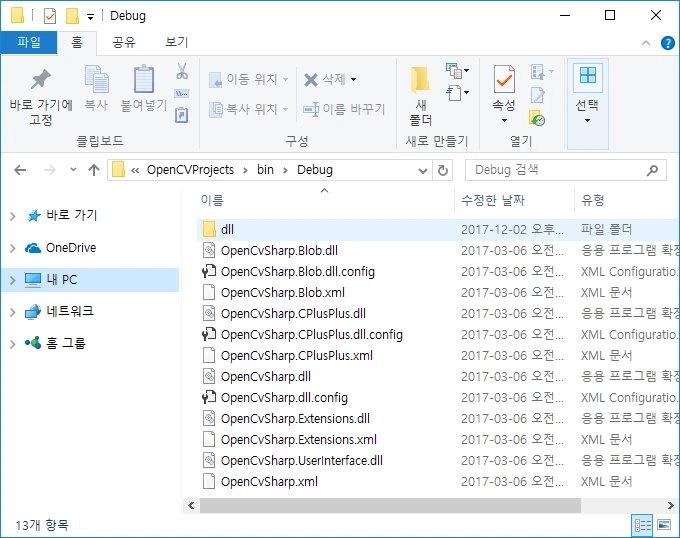Screen dimensions: 680x538
Task: Switch to the 보기 (View) ribbon tab
Action: click(176, 42)
